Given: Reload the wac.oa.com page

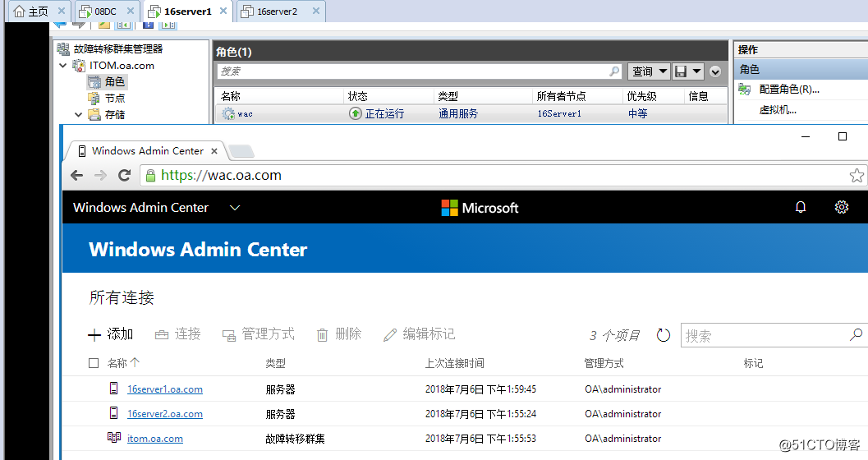Looking at the screenshot, I should 125,176.
